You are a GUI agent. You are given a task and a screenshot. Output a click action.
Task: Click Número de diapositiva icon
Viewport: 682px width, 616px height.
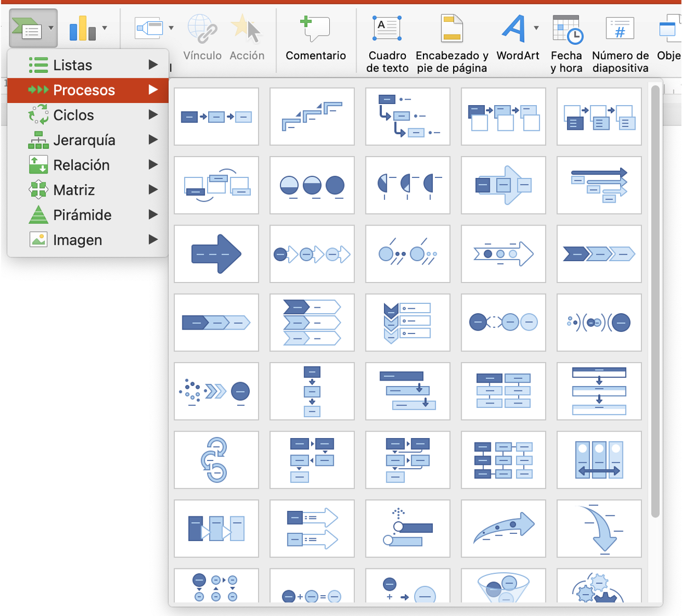click(620, 28)
